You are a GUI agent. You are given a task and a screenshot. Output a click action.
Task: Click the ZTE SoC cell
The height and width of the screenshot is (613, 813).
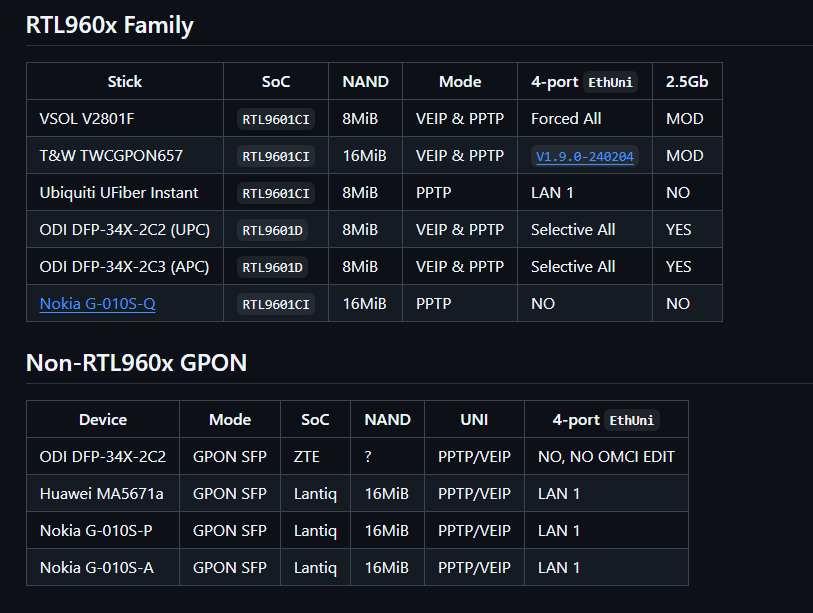(x=315, y=456)
